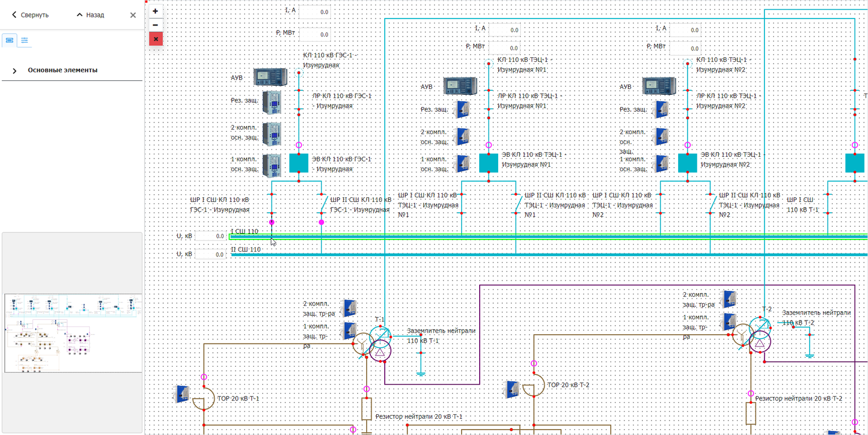Select transformer Т-1 symbol
Screen dimensions: 868x435
pyautogui.click(x=373, y=344)
